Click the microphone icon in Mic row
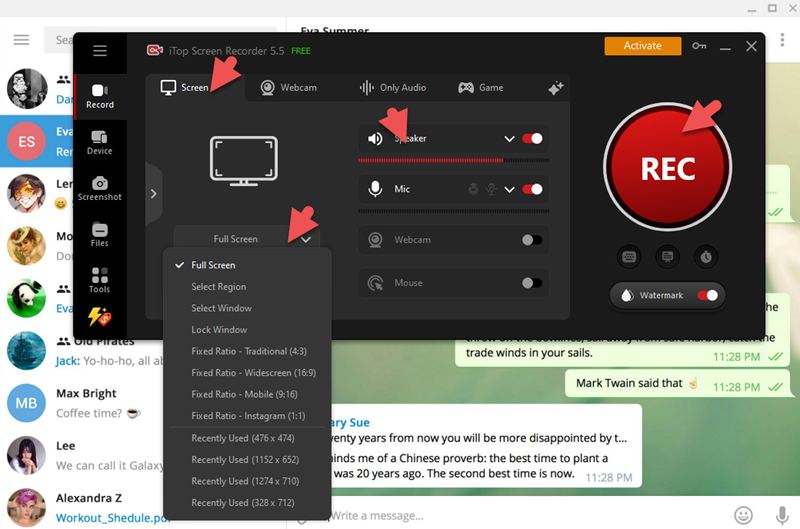Screen dimensions: 800x529 point(376,189)
